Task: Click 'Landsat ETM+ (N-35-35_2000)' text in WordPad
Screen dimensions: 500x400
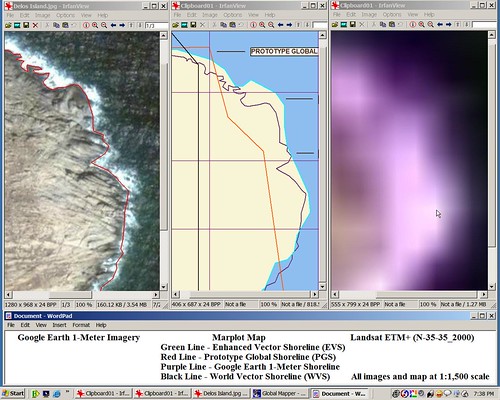Action: pos(412,338)
